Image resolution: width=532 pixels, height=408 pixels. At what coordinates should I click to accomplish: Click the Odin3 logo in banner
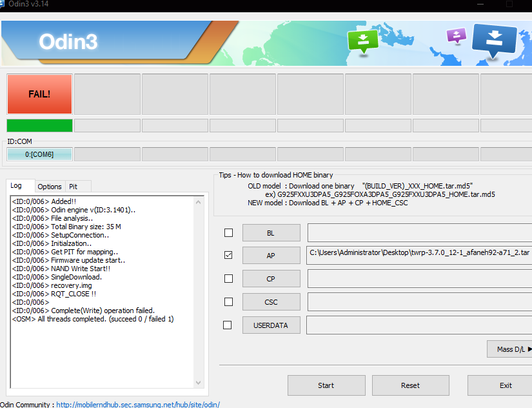point(68,42)
